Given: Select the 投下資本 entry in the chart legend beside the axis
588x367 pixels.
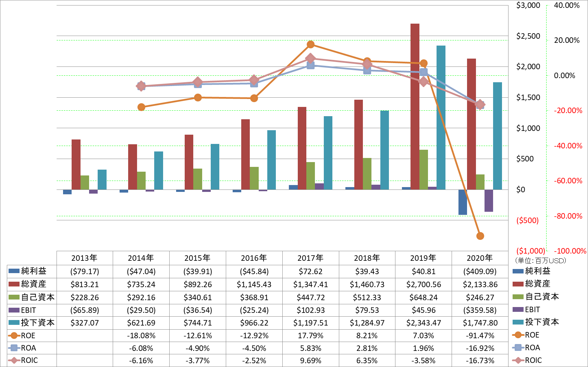Looking at the screenshot, I should point(536,322).
